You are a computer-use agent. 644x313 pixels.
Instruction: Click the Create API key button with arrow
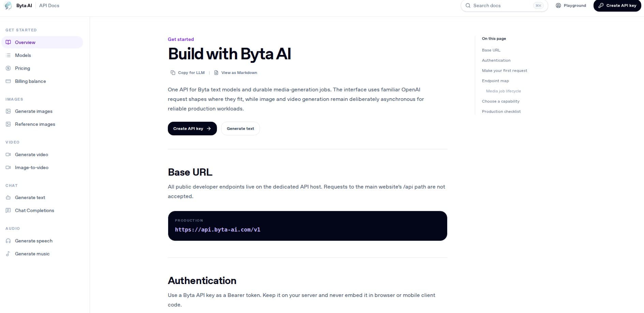(192, 129)
